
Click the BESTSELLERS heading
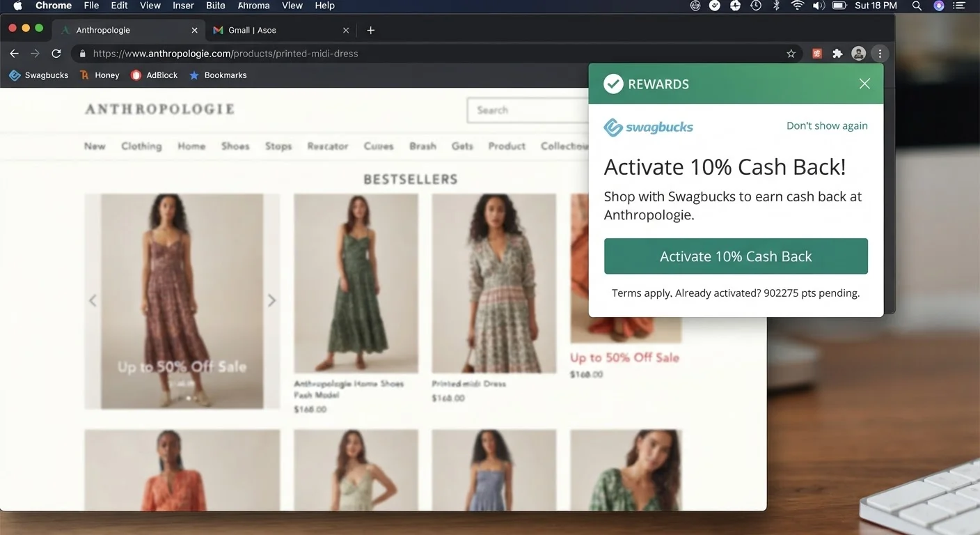click(x=411, y=180)
